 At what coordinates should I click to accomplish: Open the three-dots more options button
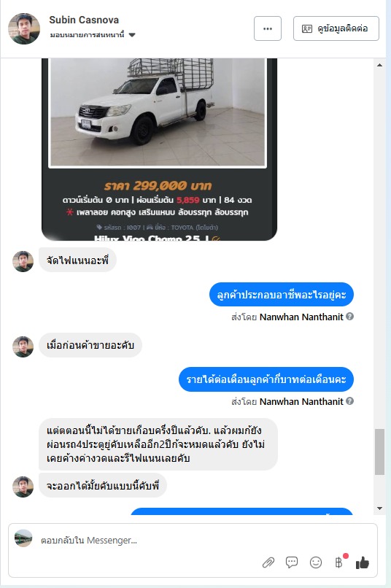[x=268, y=28]
